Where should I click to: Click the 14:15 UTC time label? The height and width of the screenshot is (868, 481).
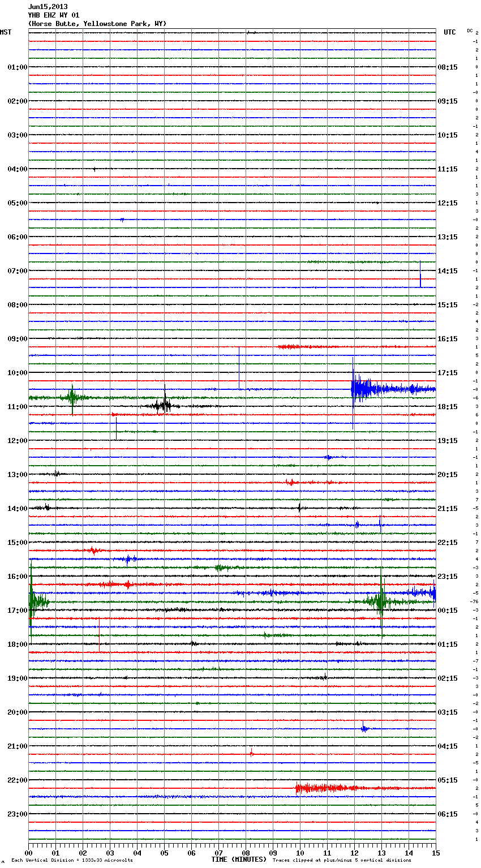pyautogui.click(x=448, y=271)
